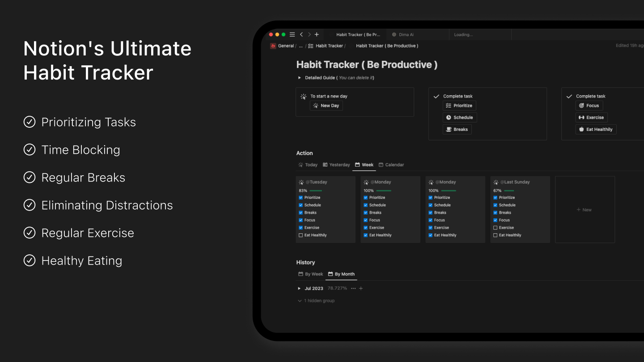Open Habit Tracker parent page in breadcrumb
Viewport: 644px width, 362px height.
(x=326, y=46)
